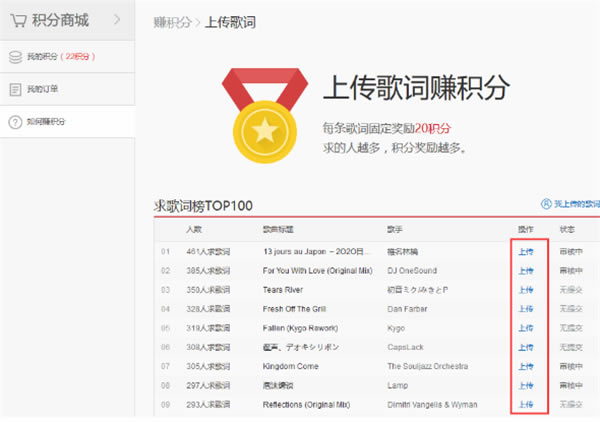The width and height of the screenshot is (600, 422).
Task: Click the 歌曲标题 column header
Action: tap(278, 229)
